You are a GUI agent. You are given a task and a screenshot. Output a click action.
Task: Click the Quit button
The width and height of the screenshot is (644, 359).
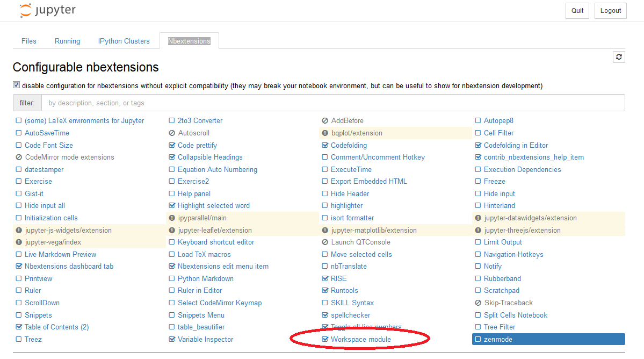point(577,11)
